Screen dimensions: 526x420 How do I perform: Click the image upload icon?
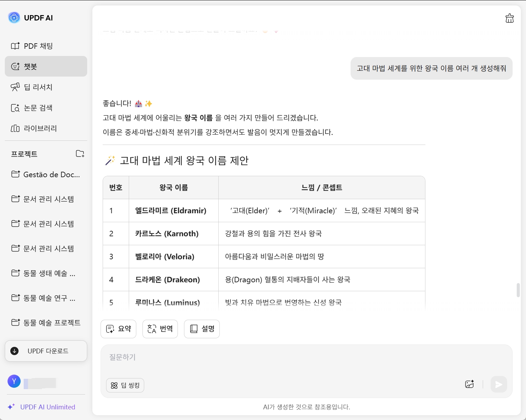coord(469,384)
